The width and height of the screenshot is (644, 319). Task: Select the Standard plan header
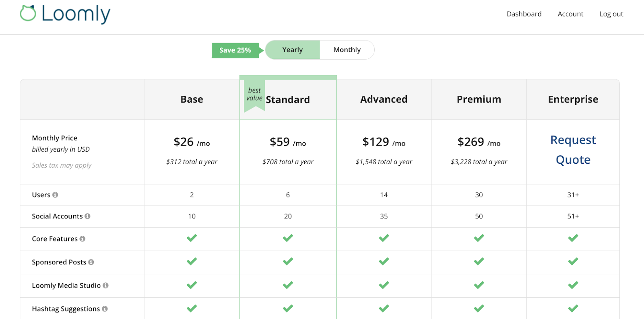pyautogui.click(x=288, y=100)
